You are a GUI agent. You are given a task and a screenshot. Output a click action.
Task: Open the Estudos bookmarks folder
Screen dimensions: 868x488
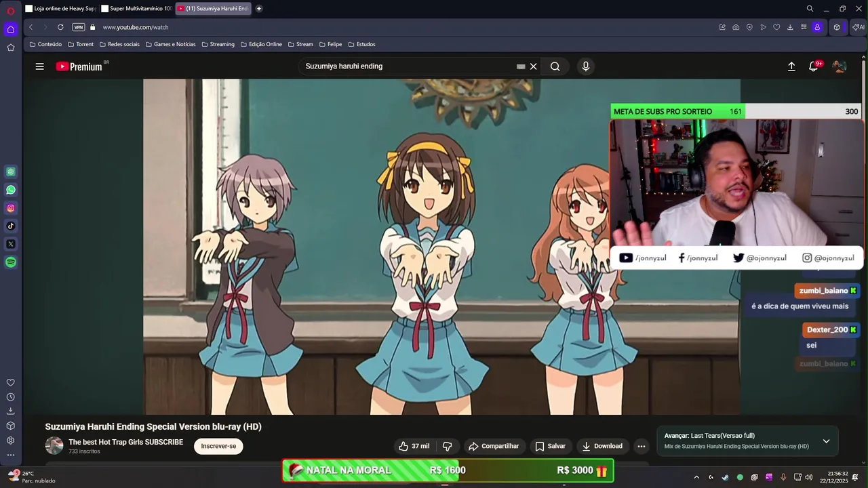pyautogui.click(x=361, y=44)
